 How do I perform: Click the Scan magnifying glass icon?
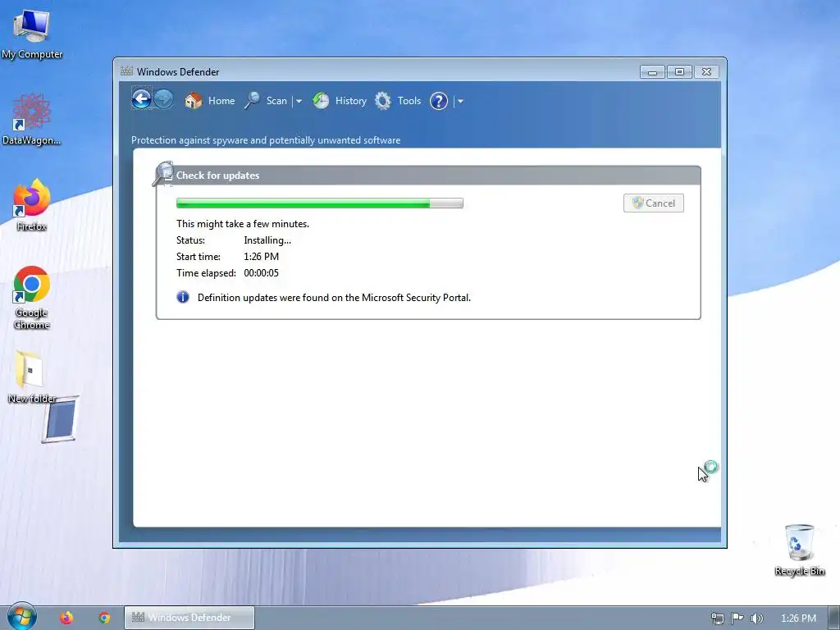[x=252, y=100]
